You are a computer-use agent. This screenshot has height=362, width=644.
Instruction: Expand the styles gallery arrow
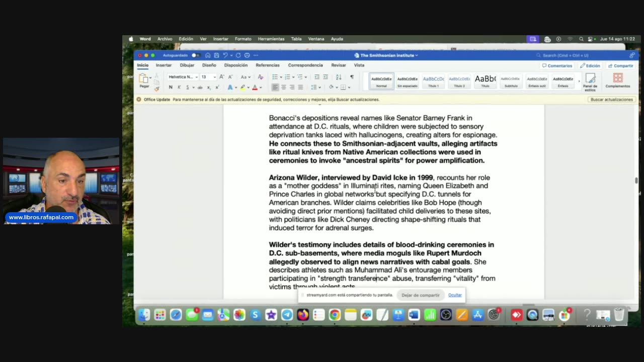(579, 81)
